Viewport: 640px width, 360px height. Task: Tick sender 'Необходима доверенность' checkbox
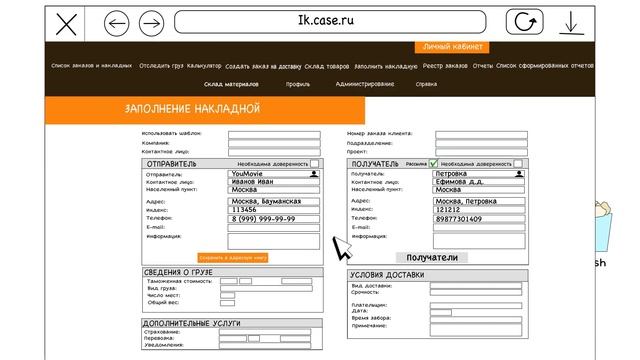314,164
